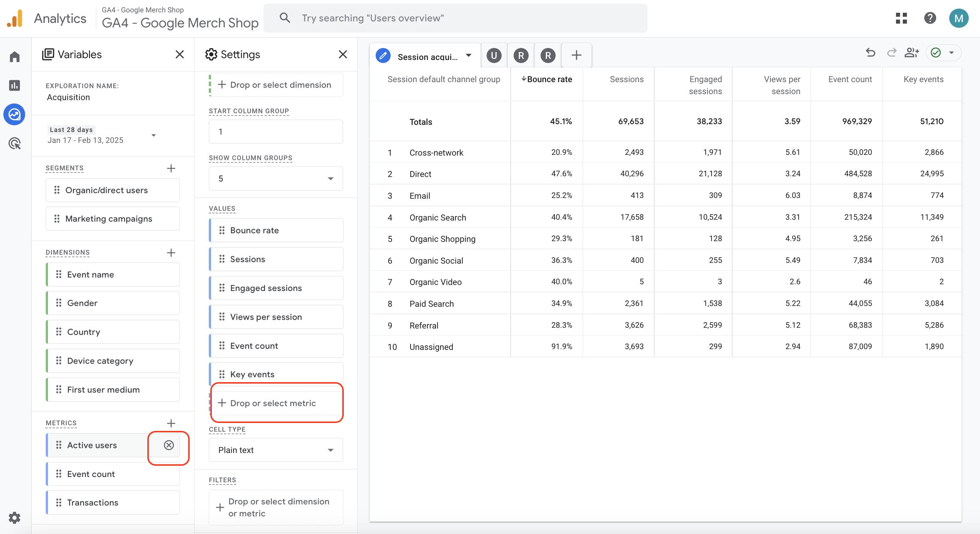Click the share exploration people icon
The image size is (980, 534).
(x=911, y=52)
